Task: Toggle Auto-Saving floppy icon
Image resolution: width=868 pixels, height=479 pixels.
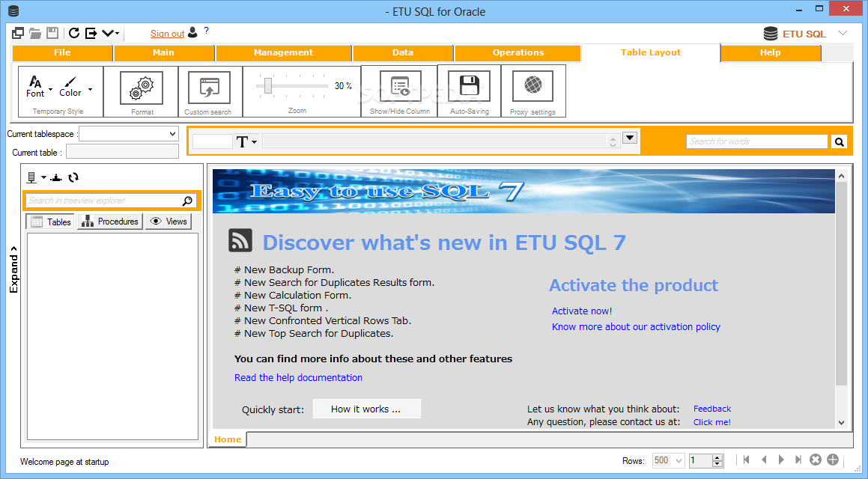Action: pos(470,86)
